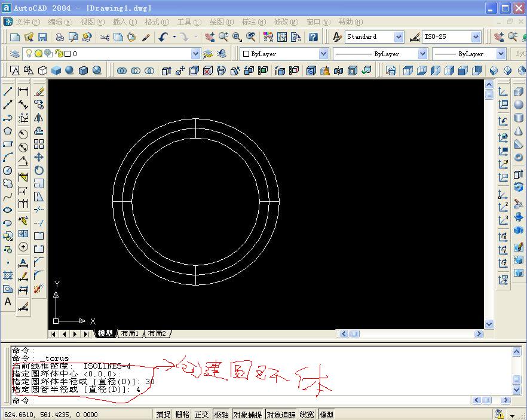Click the command line input field
The width and height of the screenshot is (527, 420).
[x=240, y=400]
